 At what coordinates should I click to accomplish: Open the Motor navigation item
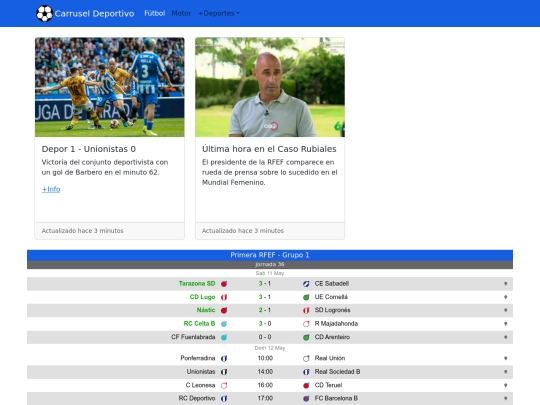click(x=181, y=13)
